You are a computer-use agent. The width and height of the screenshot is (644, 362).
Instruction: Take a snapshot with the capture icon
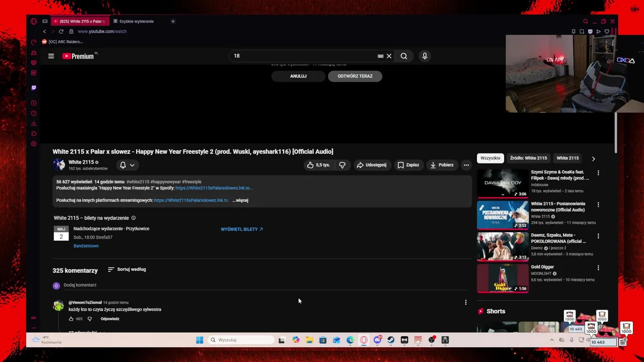pyautogui.click(x=582, y=31)
